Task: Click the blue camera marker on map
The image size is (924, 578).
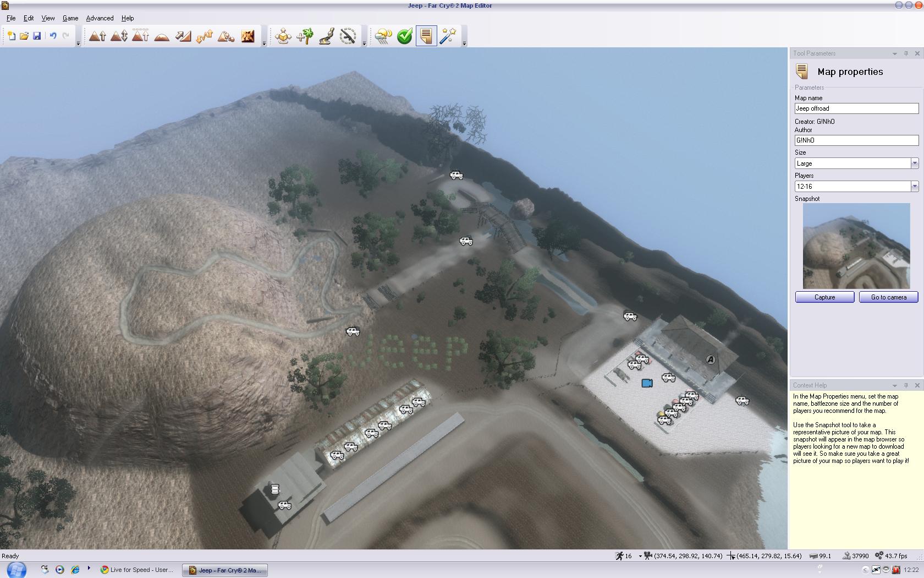Action: point(647,383)
